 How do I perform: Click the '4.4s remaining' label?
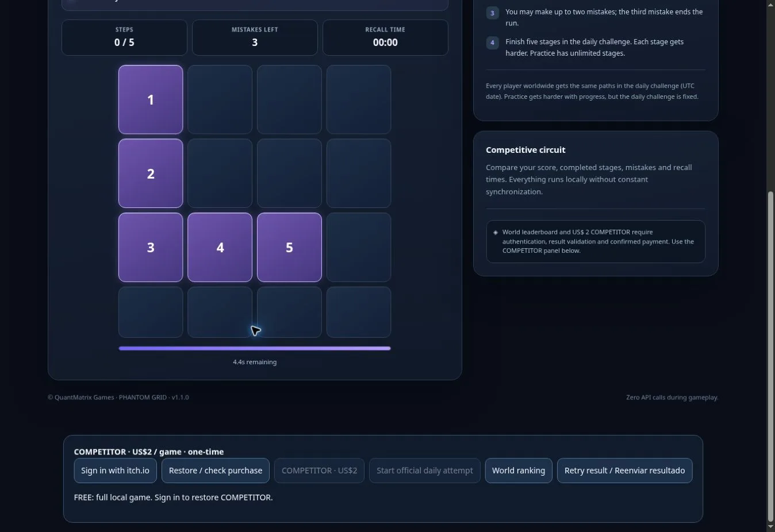click(x=255, y=362)
